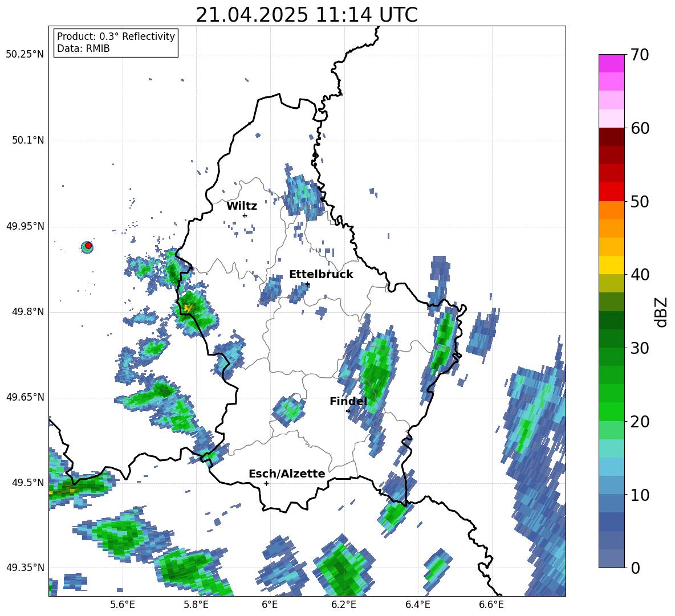This screenshot has height=616, width=675.
Task: Click the cross marker at Esch/Alzette
Action: click(266, 483)
